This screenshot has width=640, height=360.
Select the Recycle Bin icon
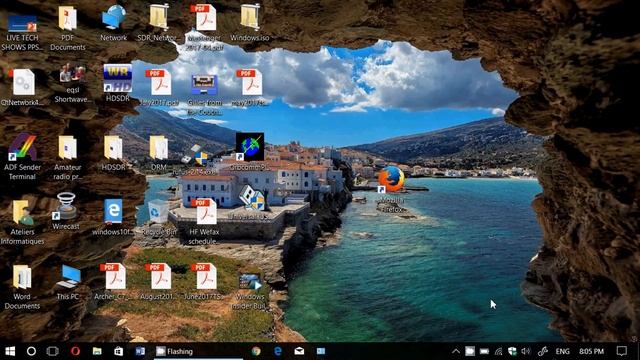click(x=159, y=217)
